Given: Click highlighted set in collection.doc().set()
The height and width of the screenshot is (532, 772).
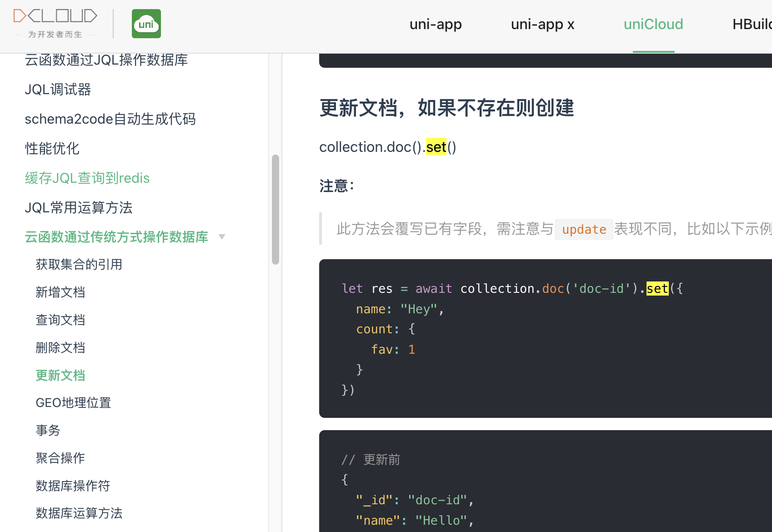Looking at the screenshot, I should (436, 147).
